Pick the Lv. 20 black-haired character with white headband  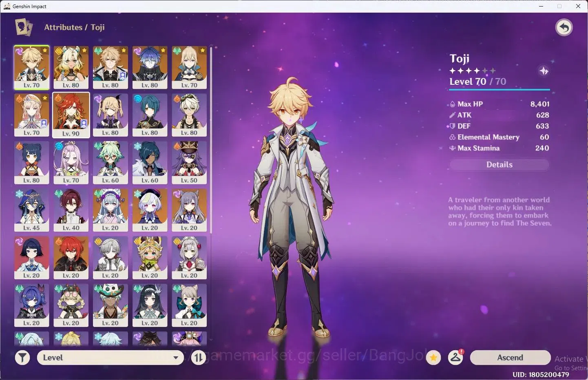click(x=150, y=305)
